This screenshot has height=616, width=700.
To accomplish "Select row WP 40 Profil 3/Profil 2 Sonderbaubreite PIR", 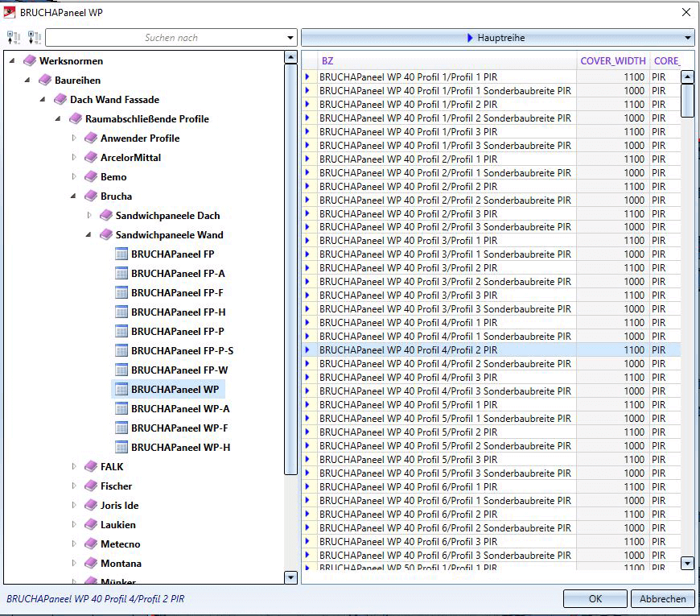I will 491,281.
